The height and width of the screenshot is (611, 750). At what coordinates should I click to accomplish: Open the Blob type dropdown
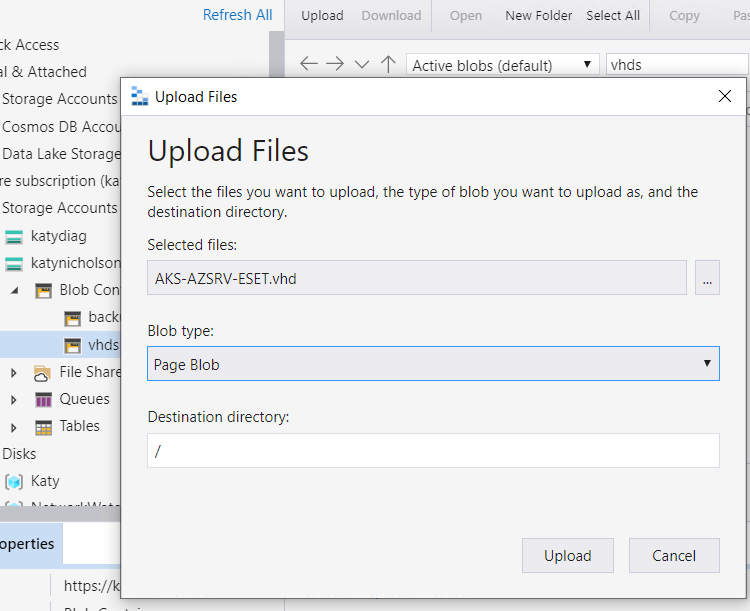pyautogui.click(x=433, y=364)
